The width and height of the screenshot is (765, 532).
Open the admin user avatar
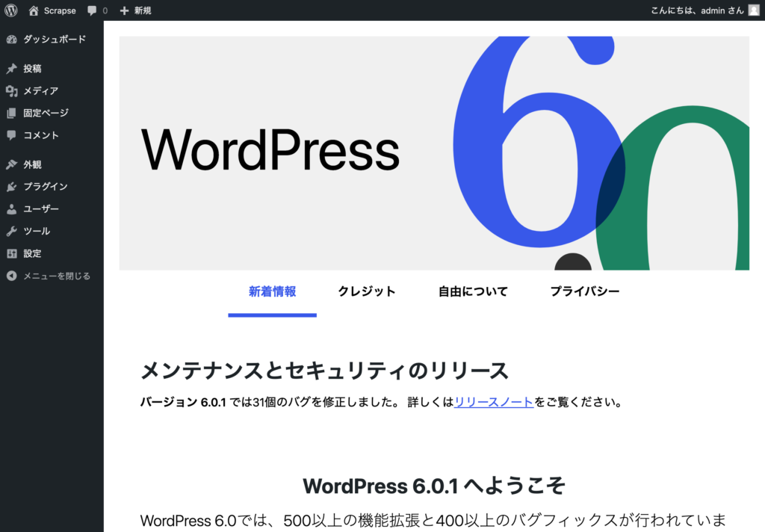pyautogui.click(x=753, y=10)
